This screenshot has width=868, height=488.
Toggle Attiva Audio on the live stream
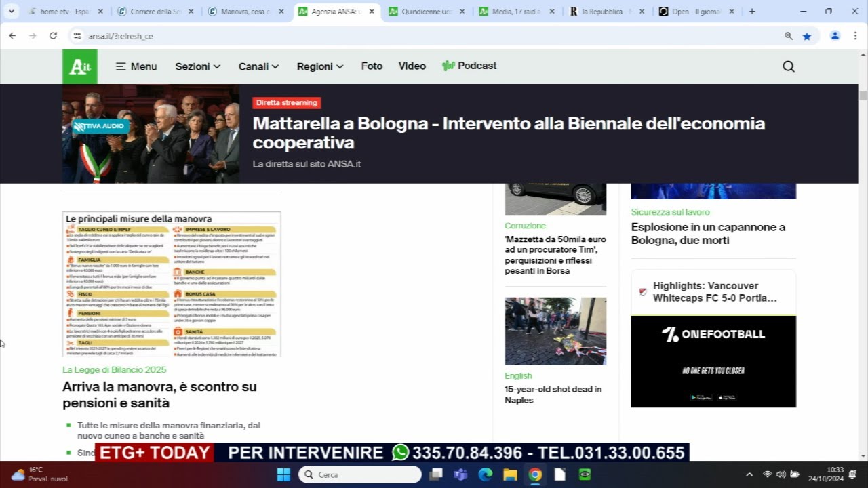[101, 126]
